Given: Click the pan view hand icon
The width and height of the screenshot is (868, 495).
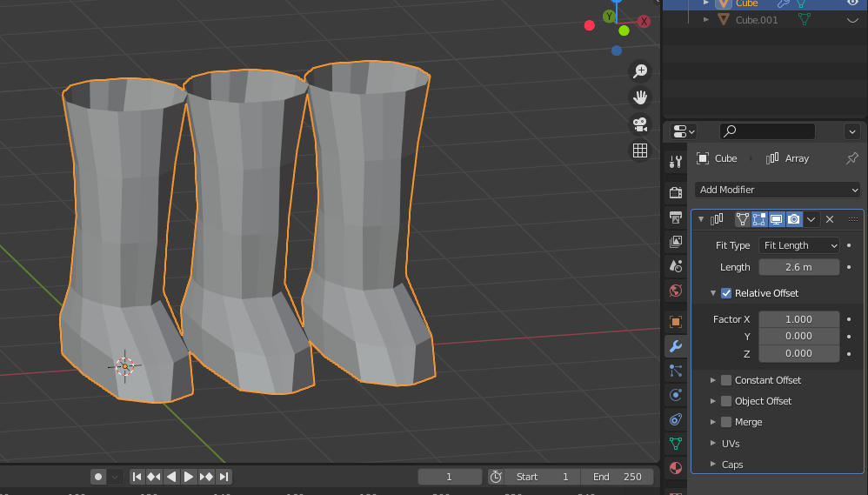Looking at the screenshot, I should [x=640, y=97].
